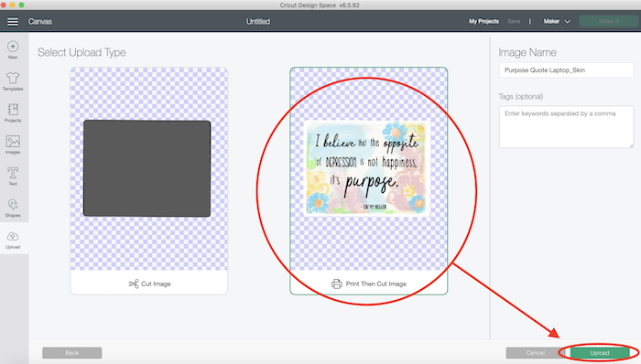The image size is (641, 364).
Task: Cancel the image upload
Action: 536,353
